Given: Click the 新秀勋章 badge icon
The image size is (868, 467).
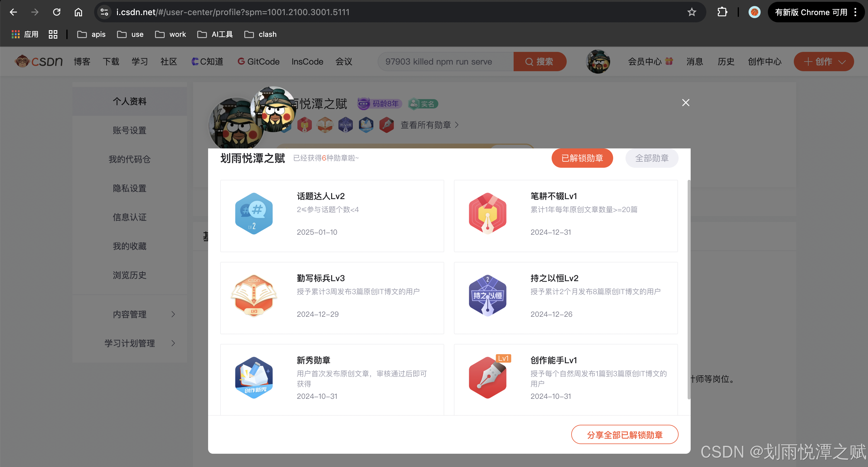Looking at the screenshot, I should (253, 377).
